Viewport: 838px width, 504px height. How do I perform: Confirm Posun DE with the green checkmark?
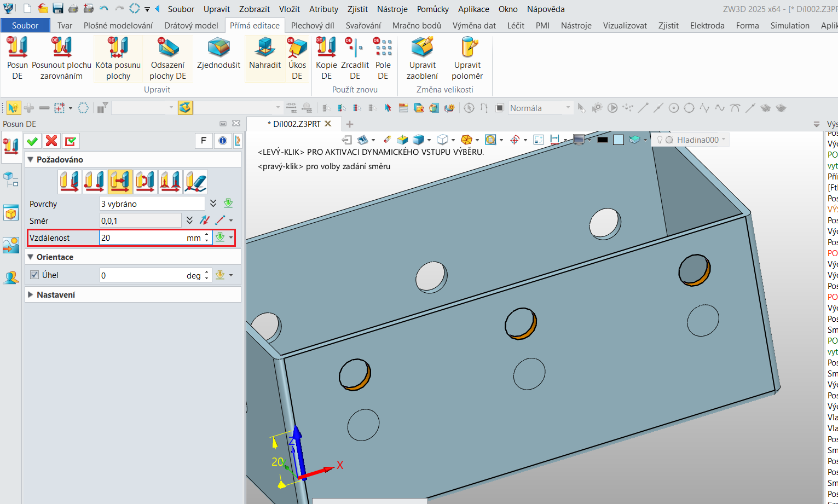click(x=32, y=141)
